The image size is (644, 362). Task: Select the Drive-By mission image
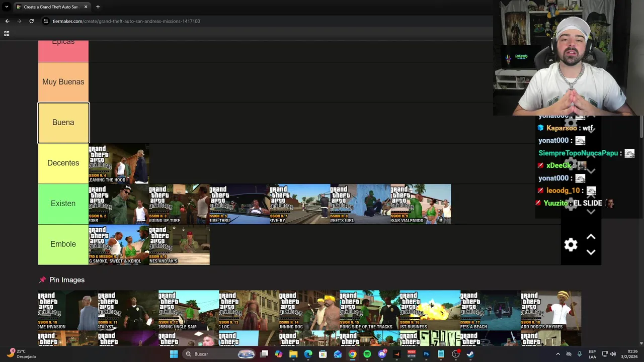coord(300,204)
